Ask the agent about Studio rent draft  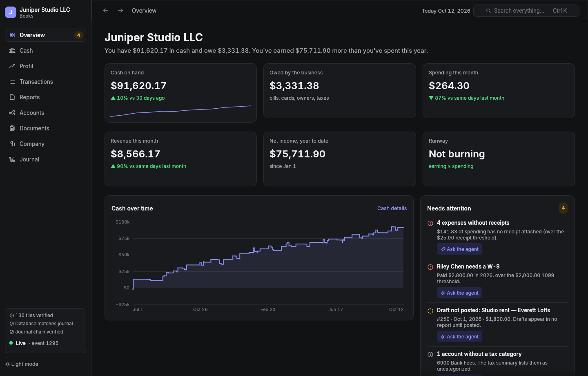coord(459,336)
